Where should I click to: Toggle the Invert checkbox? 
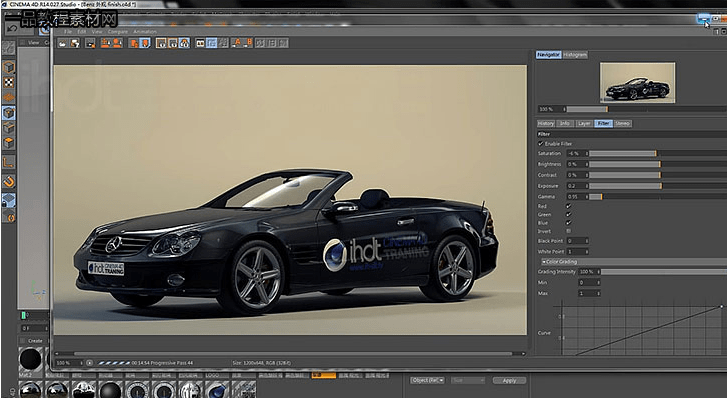point(568,231)
